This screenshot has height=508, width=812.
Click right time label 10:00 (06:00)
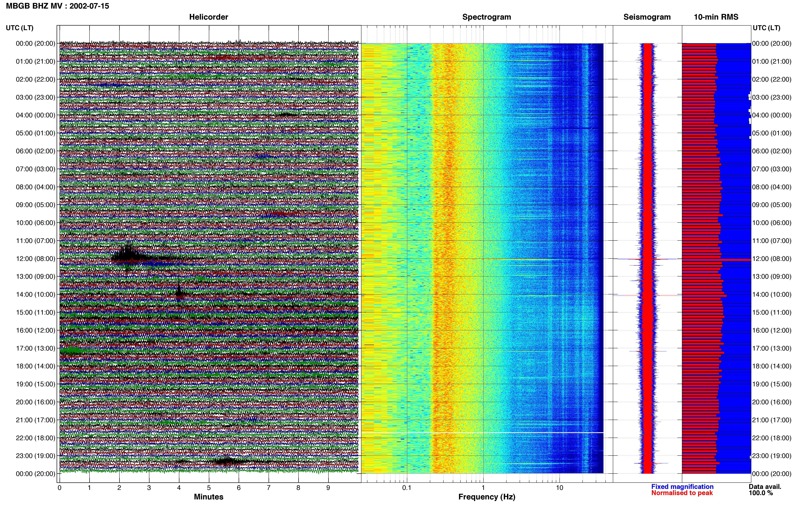pyautogui.click(x=772, y=223)
